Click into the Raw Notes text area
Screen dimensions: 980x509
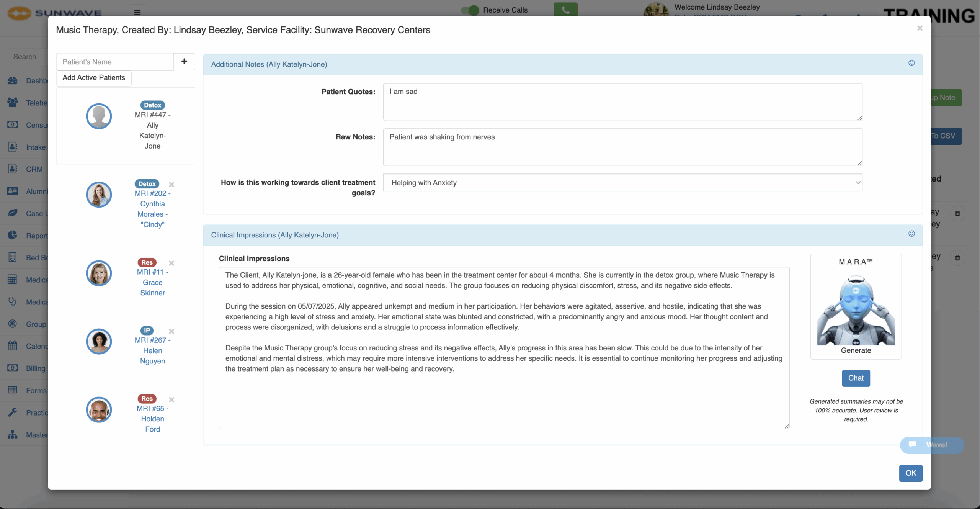pos(622,147)
